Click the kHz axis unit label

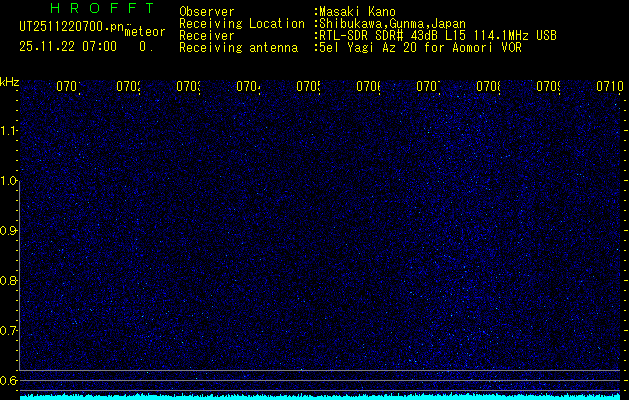pyautogui.click(x=9, y=83)
